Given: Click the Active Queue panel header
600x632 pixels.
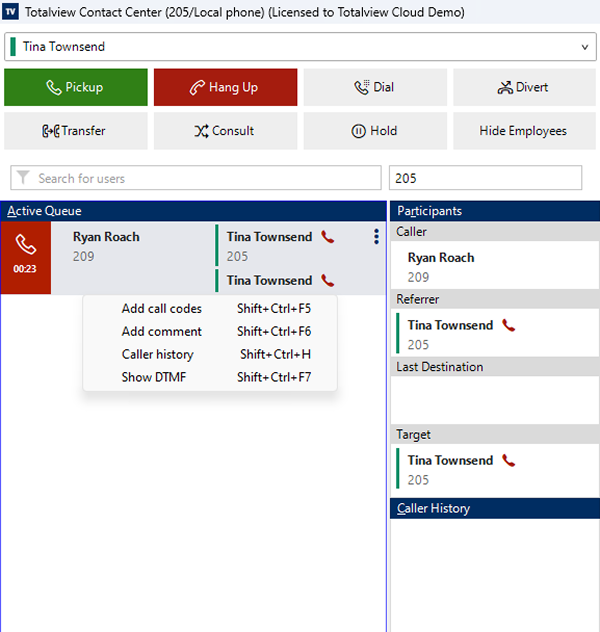Looking at the screenshot, I should click(x=193, y=211).
